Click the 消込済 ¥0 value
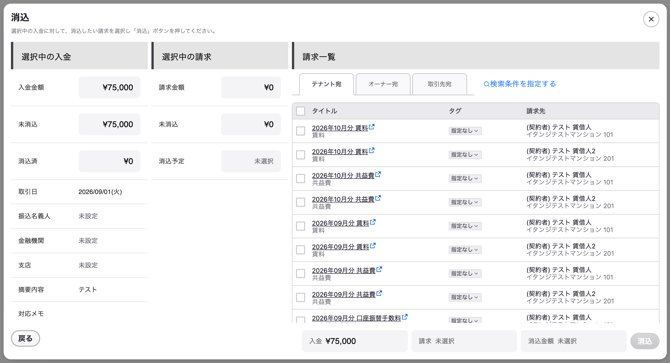 (x=109, y=161)
